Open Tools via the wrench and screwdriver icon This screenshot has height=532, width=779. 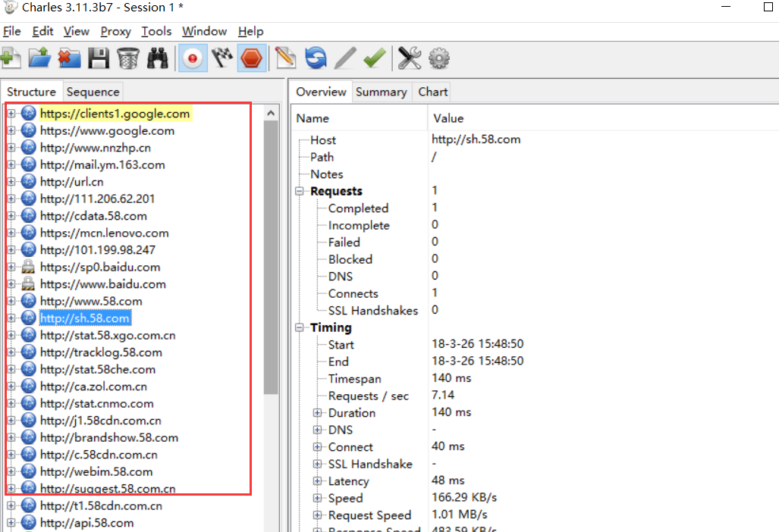tap(410, 58)
